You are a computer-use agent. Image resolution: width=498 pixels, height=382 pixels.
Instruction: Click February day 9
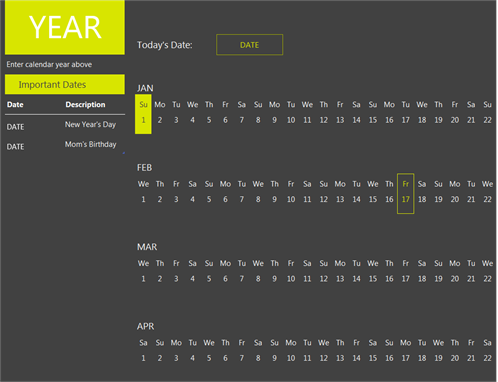coord(275,199)
